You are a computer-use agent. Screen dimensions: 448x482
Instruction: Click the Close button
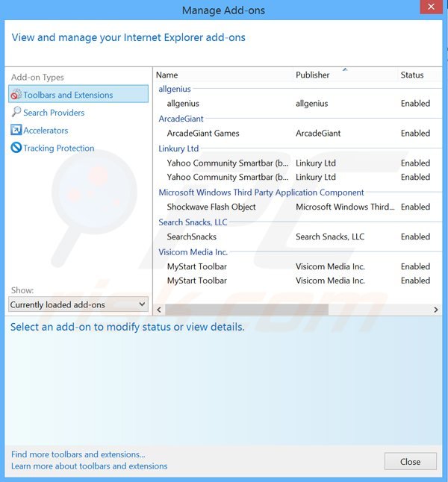(410, 461)
